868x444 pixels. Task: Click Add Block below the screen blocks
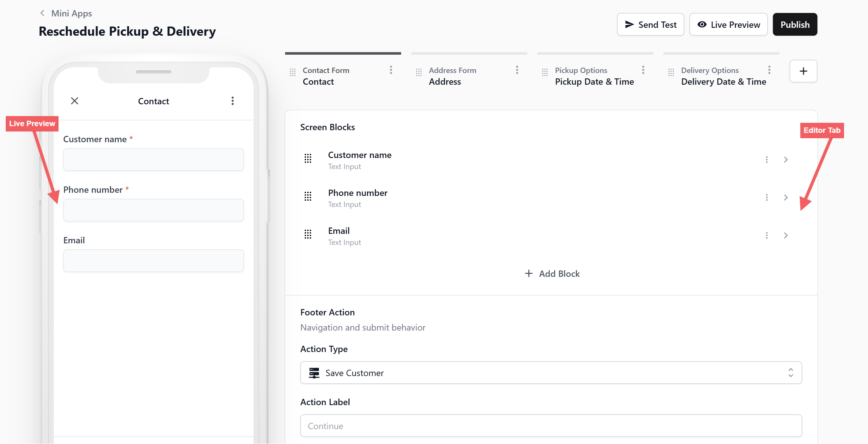pos(552,274)
